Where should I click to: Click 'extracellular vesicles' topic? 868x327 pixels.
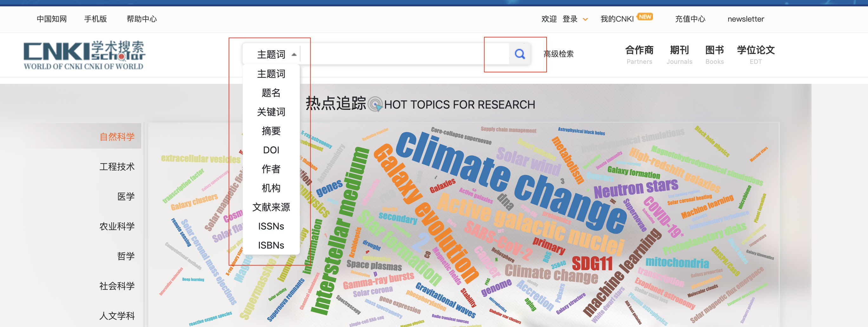[x=201, y=158]
